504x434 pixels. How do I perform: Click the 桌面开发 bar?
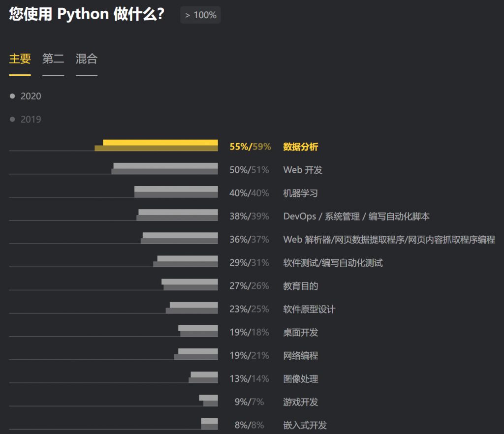(x=198, y=331)
